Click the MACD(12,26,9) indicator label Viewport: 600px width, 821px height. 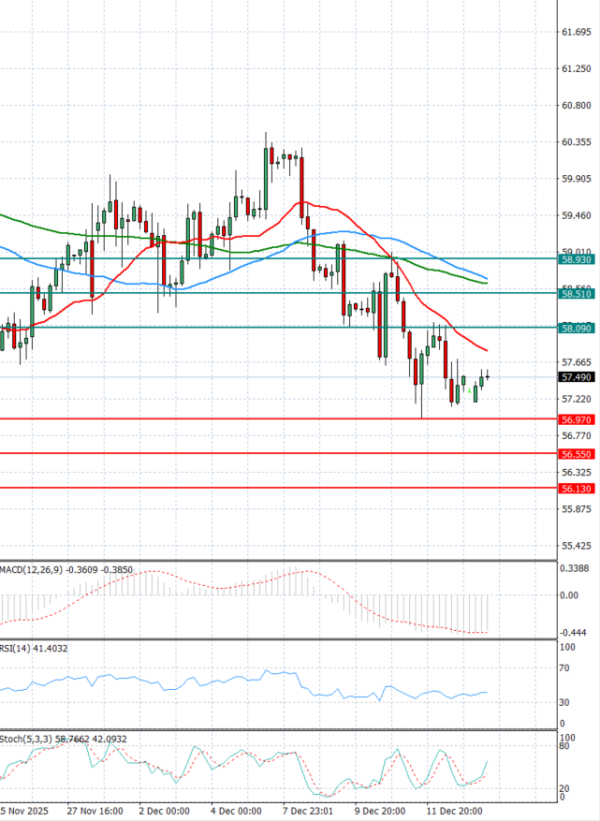point(34,570)
